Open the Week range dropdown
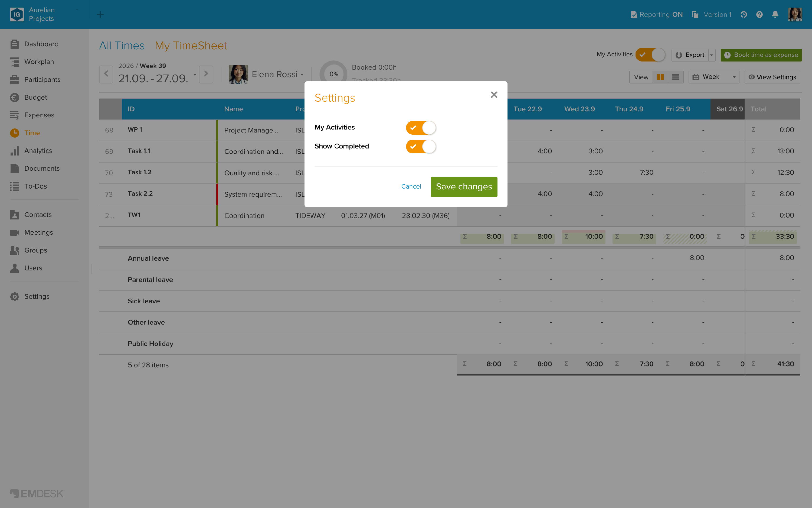The width and height of the screenshot is (812, 508). 714,77
